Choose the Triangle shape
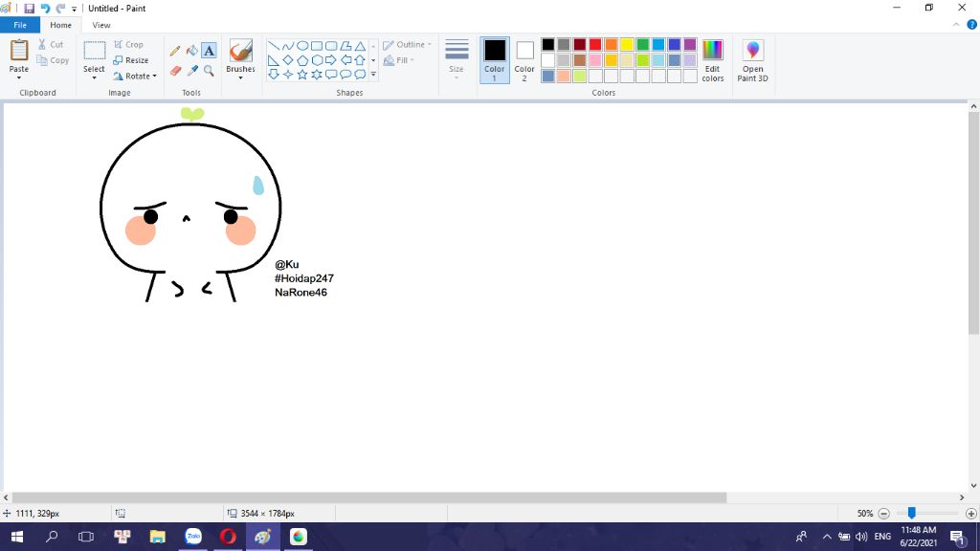This screenshot has height=551, width=980. pyautogui.click(x=360, y=46)
